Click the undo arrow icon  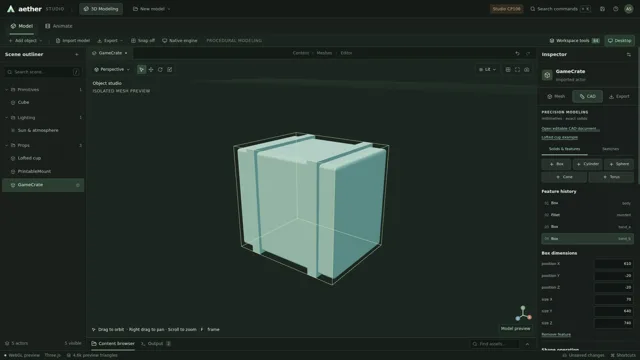point(517,53)
